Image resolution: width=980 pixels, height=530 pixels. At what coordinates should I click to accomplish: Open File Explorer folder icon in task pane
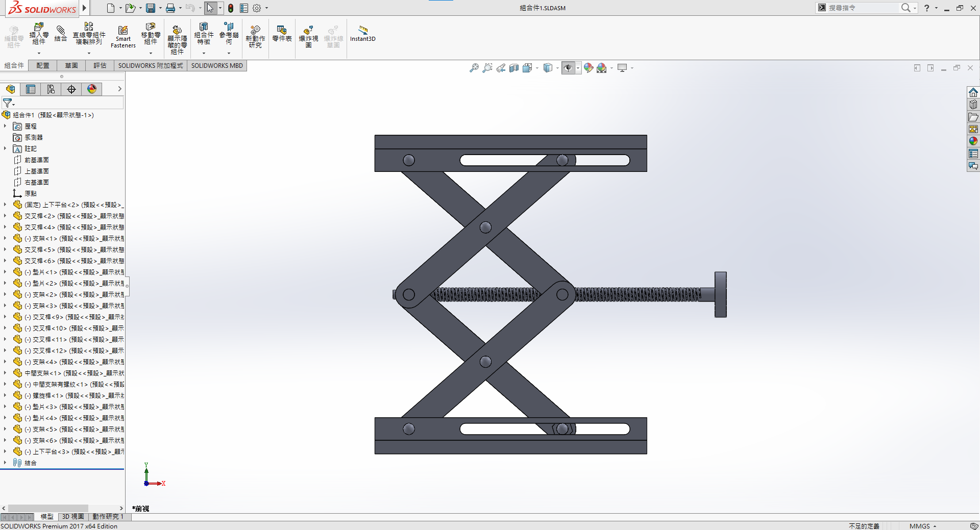pyautogui.click(x=973, y=117)
